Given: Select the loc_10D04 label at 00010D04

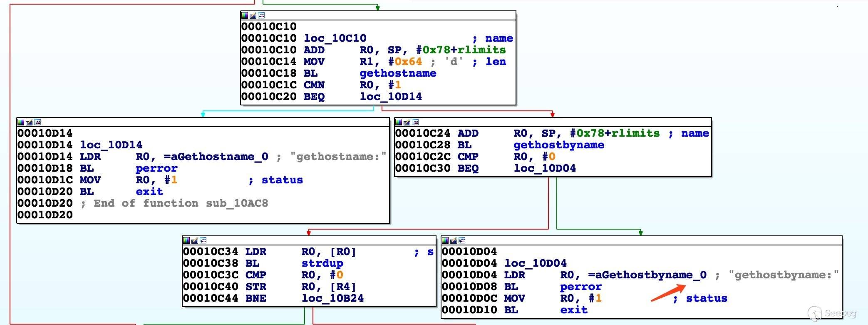Looking at the screenshot, I should 536,263.
